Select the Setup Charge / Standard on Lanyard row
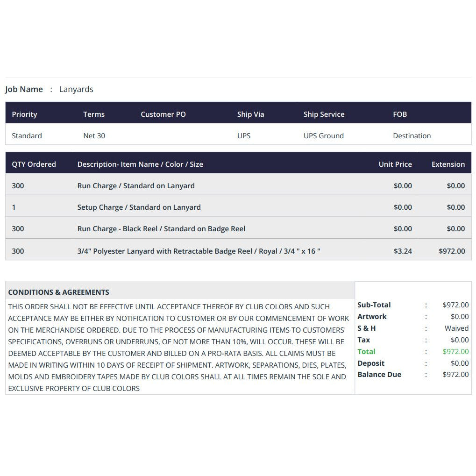This screenshot has height=476, width=476. [238, 207]
